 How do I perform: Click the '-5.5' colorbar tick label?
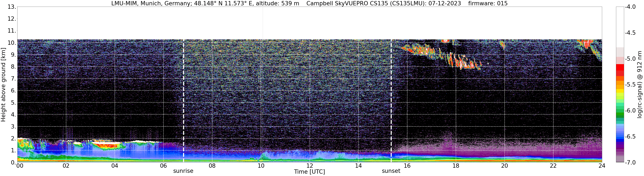pyautogui.click(x=630, y=85)
